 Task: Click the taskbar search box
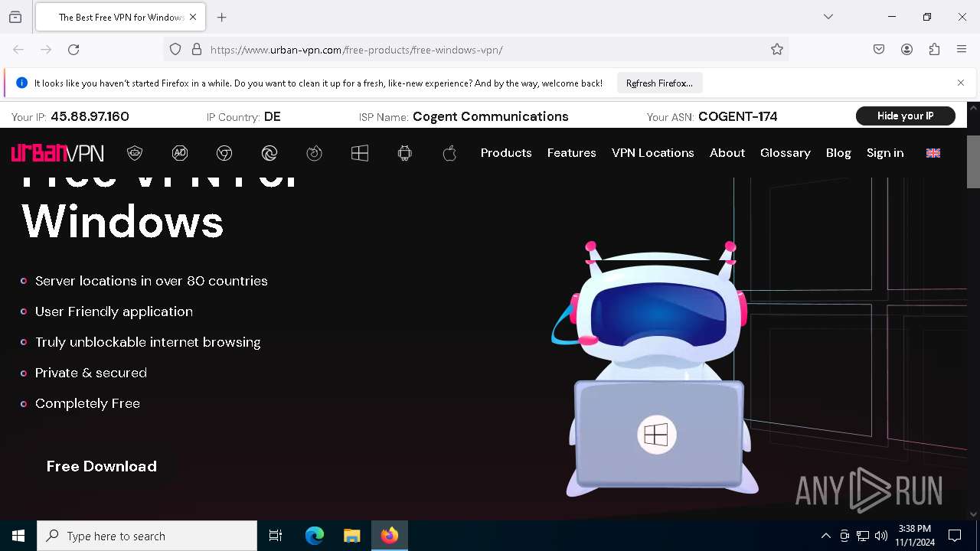point(147,536)
